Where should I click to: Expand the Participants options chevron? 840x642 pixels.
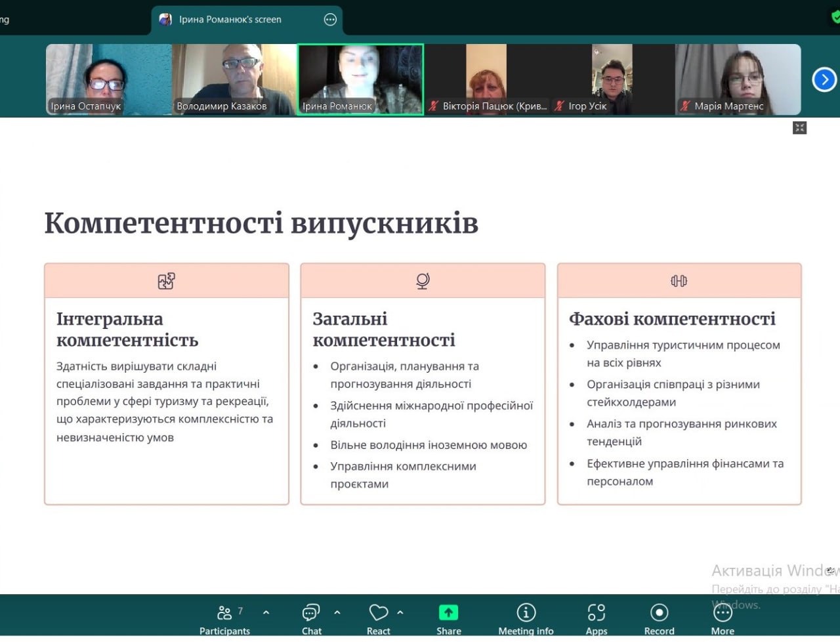[x=266, y=612]
